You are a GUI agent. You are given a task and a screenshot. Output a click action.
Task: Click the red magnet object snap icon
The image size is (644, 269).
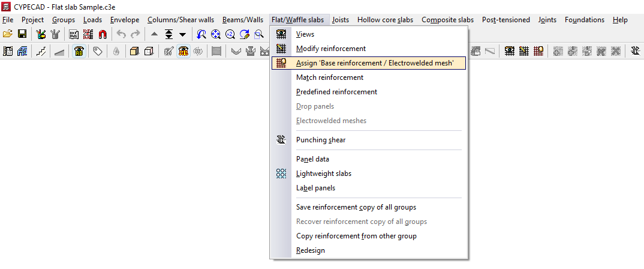tap(103, 34)
